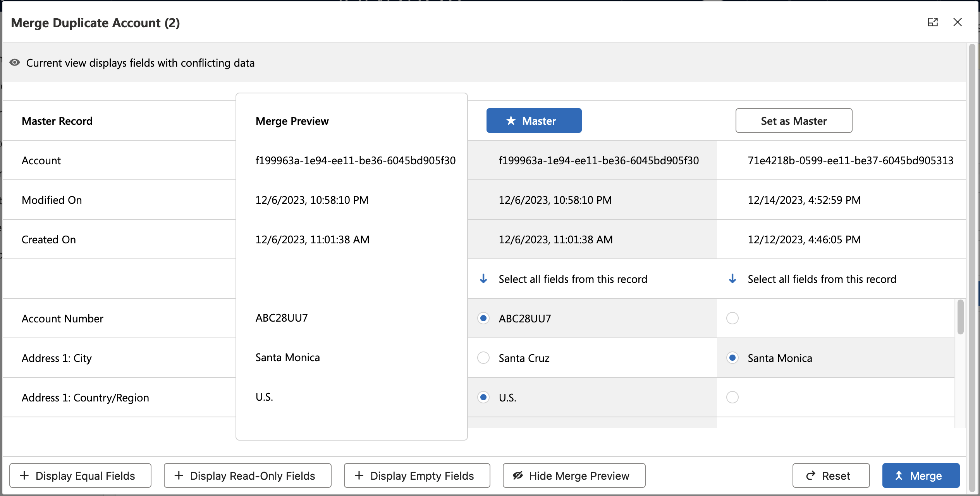Viewport: 980px width, 496px height.
Task: Click the Merge Preview heading
Action: coord(292,121)
